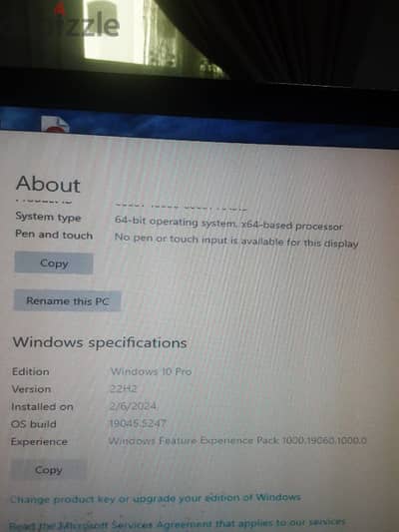Image resolution: width=399 pixels, height=532 pixels.
Task: Click the Rename this PC button
Action: tap(67, 300)
